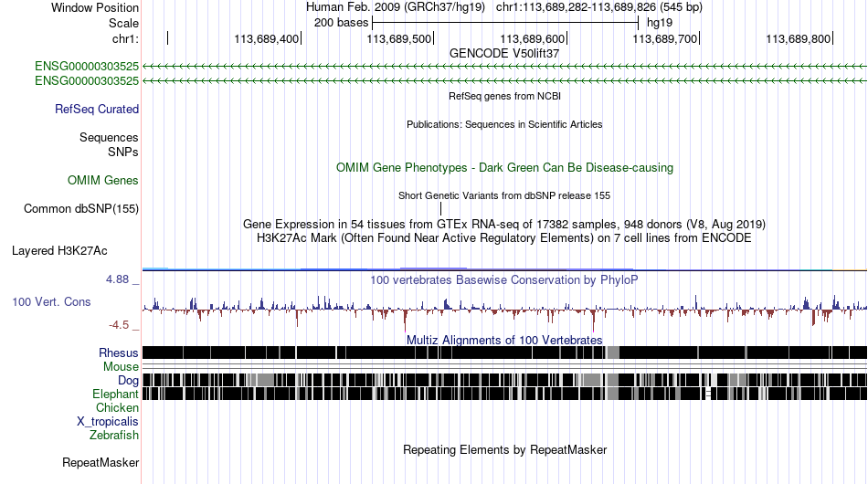The width and height of the screenshot is (868, 484).
Task: Select the first ENSG00000303525 gene label
Action: [87, 67]
